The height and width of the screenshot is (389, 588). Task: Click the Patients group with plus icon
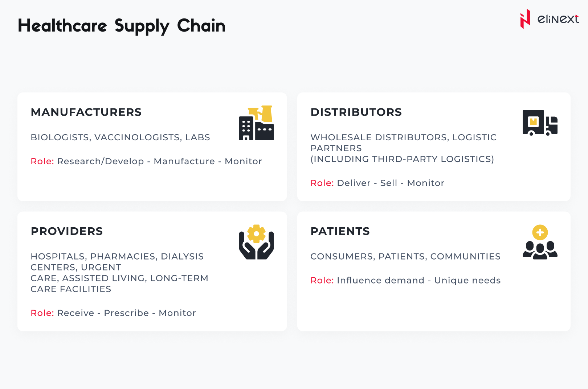point(540,242)
